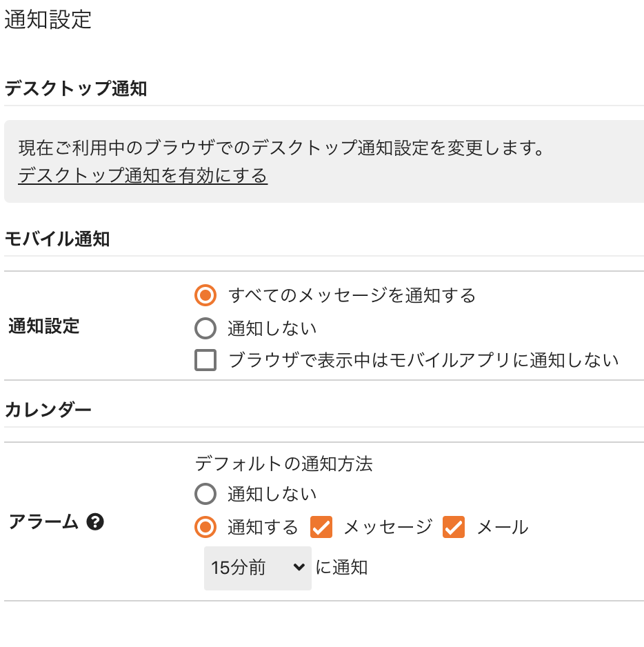Click the アラーム row label text
This screenshot has width=644, height=647.
43,522
